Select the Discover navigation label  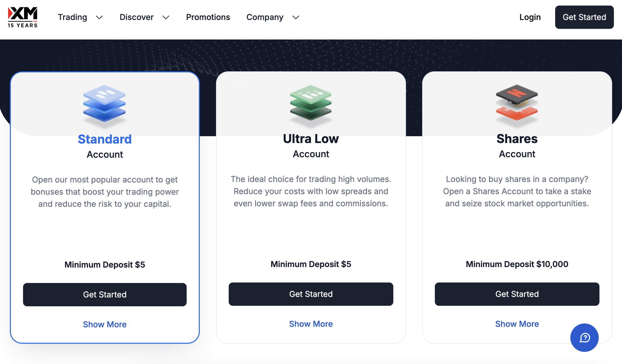(137, 17)
